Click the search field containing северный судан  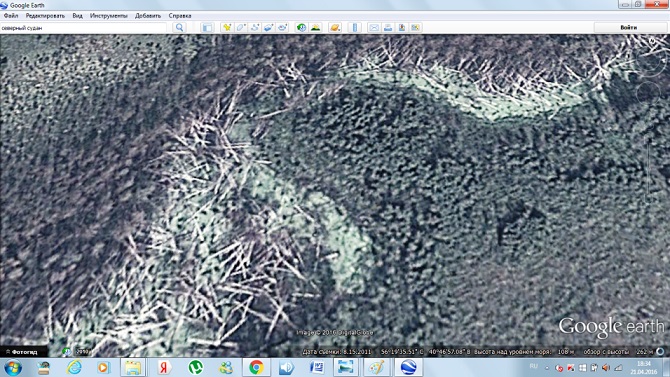pyautogui.click(x=83, y=27)
